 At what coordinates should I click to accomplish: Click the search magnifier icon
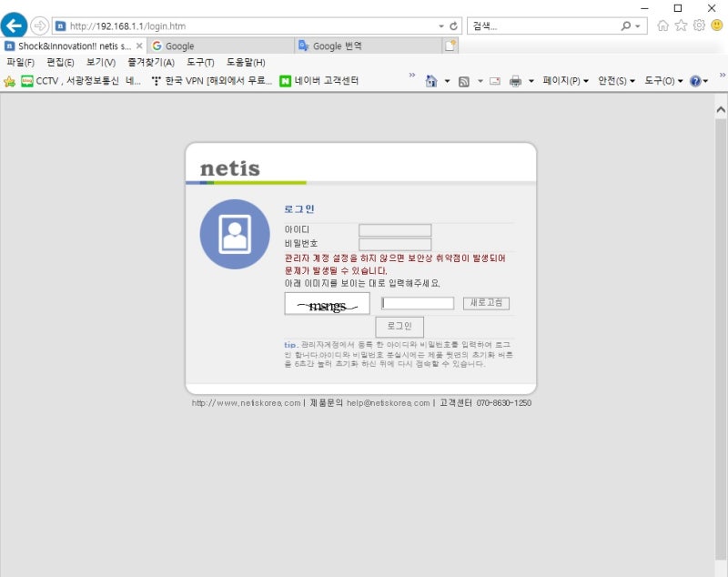coord(626,26)
